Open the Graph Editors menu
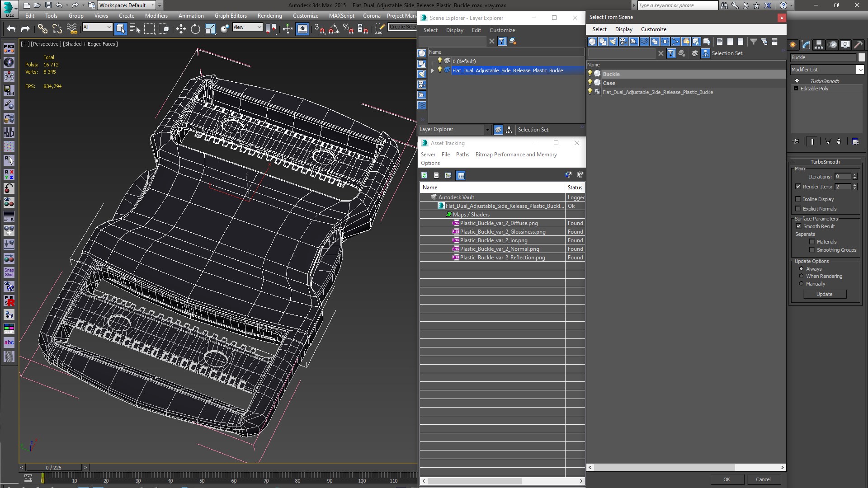868x488 pixels. (x=231, y=16)
